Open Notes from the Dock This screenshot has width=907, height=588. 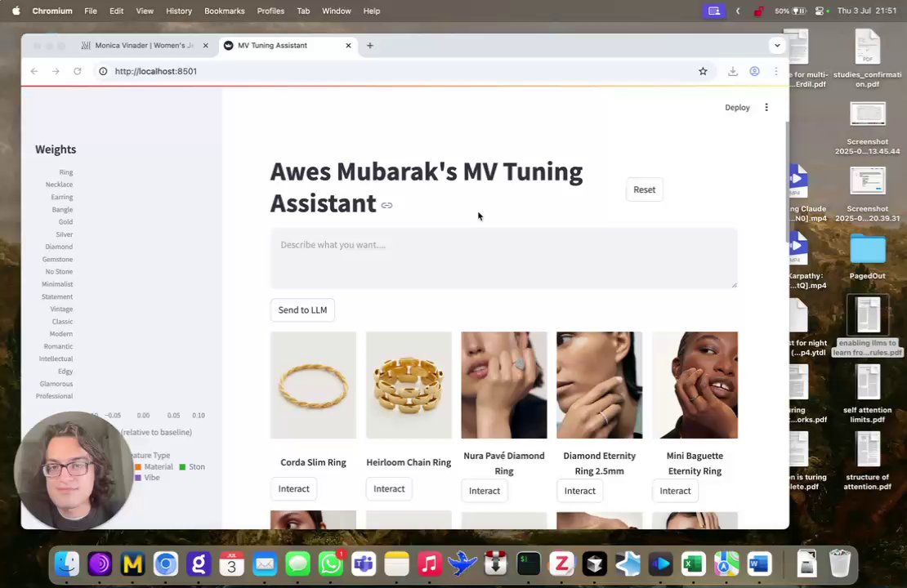tap(397, 563)
